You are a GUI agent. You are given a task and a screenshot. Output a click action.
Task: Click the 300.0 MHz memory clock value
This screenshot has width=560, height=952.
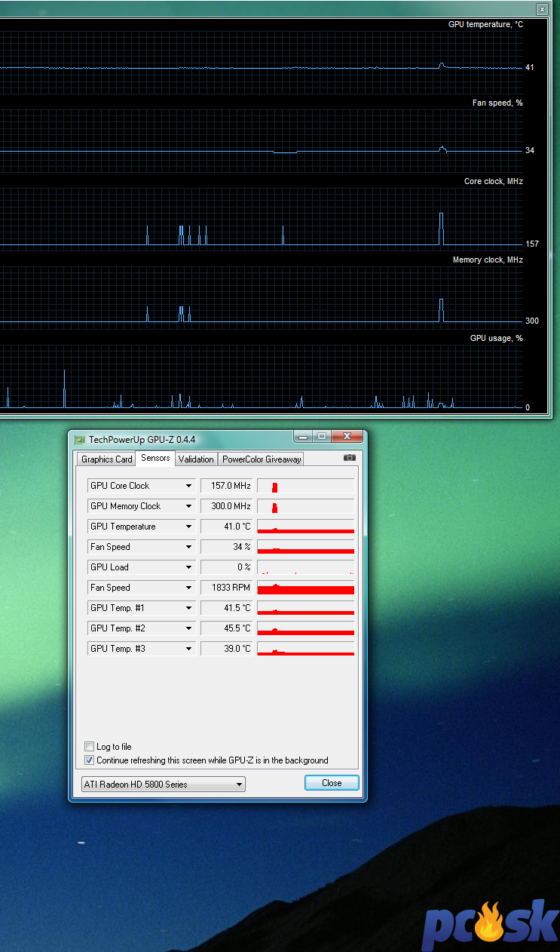coord(227,506)
